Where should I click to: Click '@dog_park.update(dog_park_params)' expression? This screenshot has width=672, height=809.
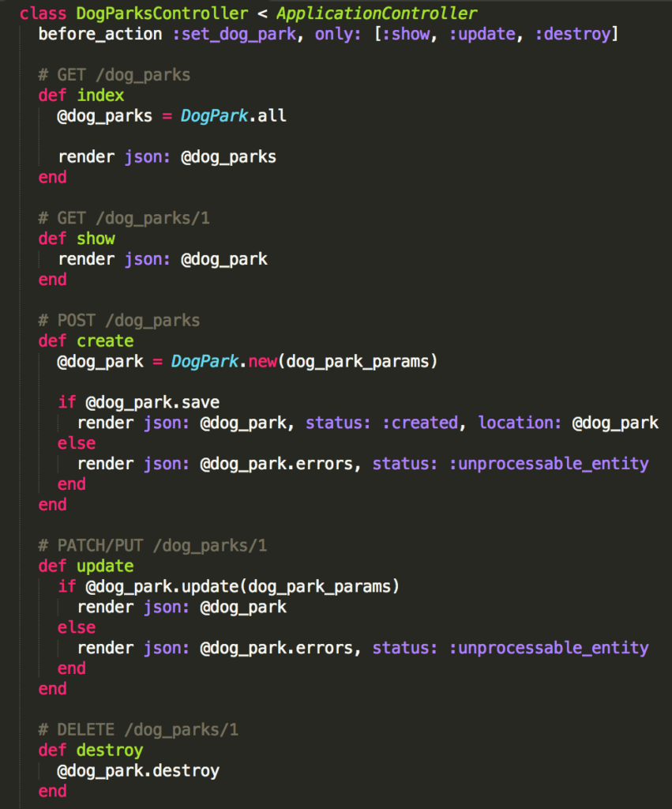tap(242, 587)
